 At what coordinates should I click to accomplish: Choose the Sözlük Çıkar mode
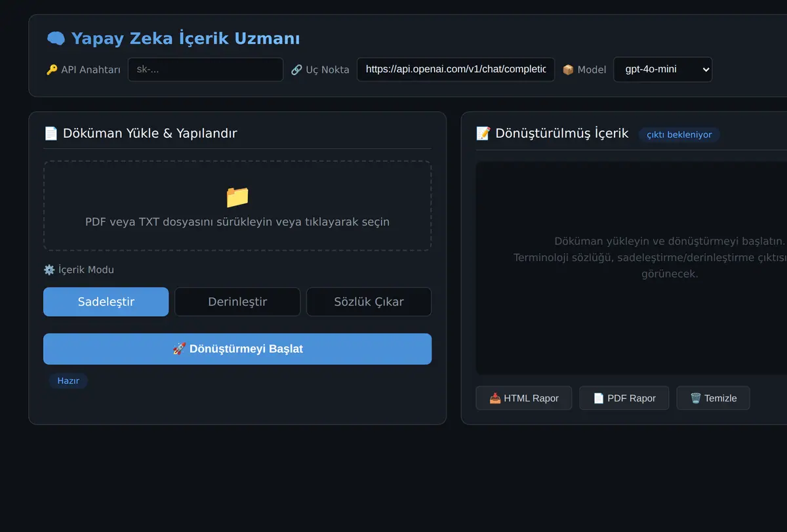pos(369,302)
